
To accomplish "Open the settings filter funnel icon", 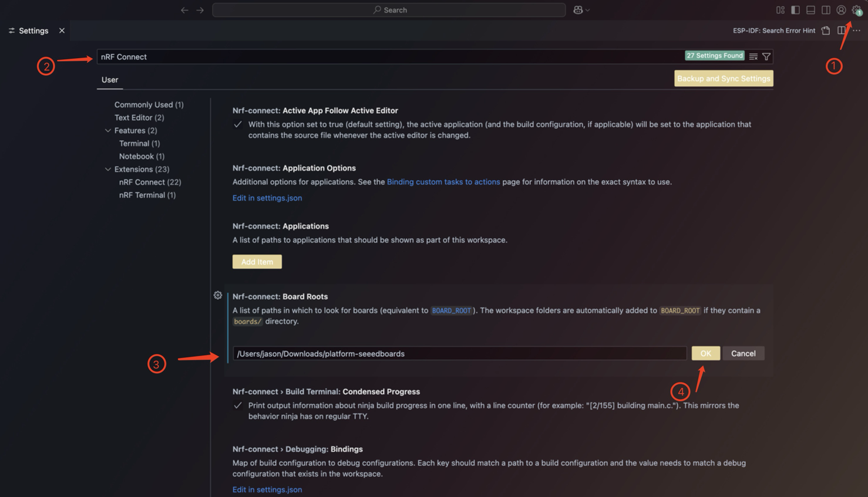I will 766,56.
